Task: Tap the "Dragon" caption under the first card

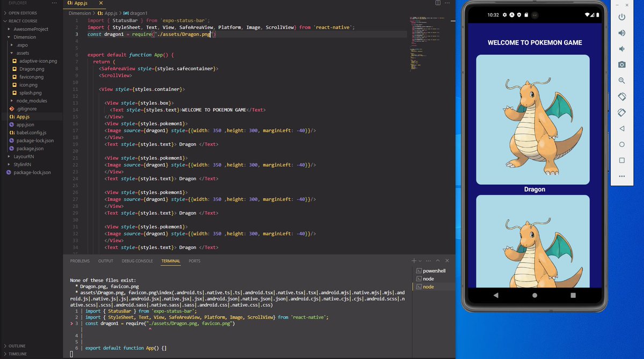Action: [x=535, y=189]
